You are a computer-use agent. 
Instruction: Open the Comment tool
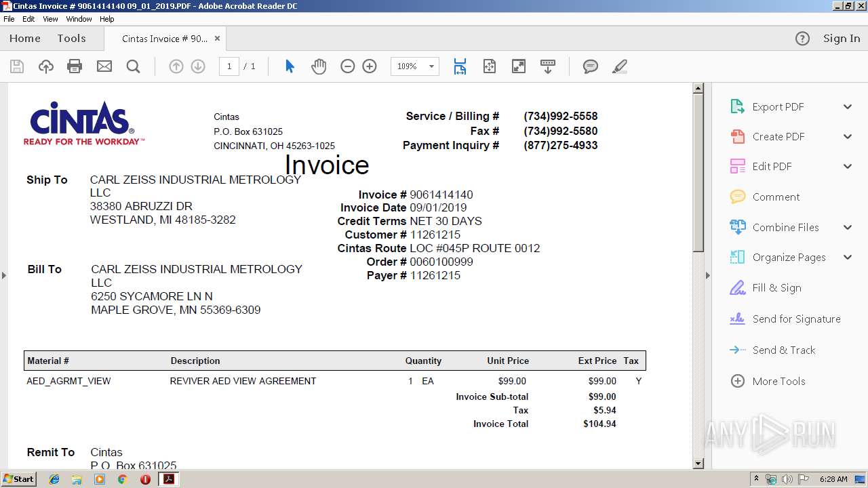(x=776, y=197)
